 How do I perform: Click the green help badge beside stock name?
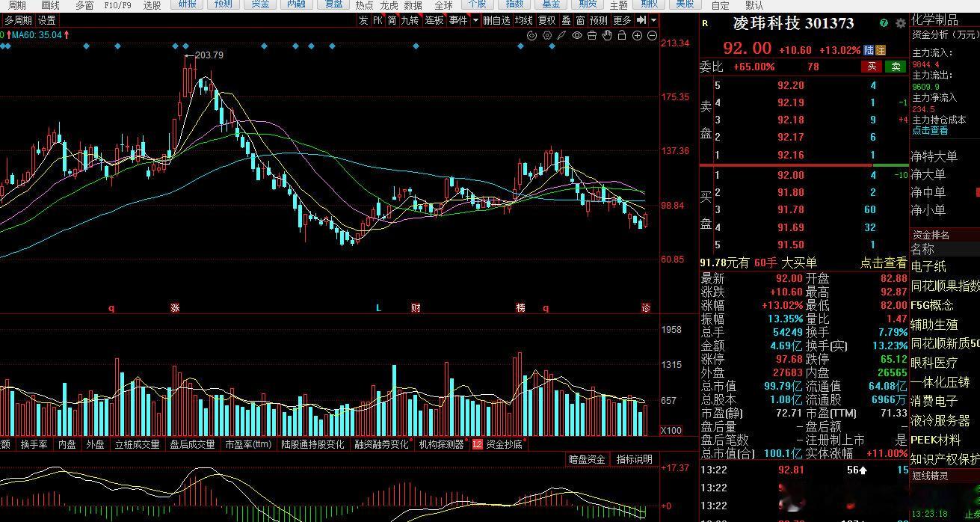click(884, 23)
